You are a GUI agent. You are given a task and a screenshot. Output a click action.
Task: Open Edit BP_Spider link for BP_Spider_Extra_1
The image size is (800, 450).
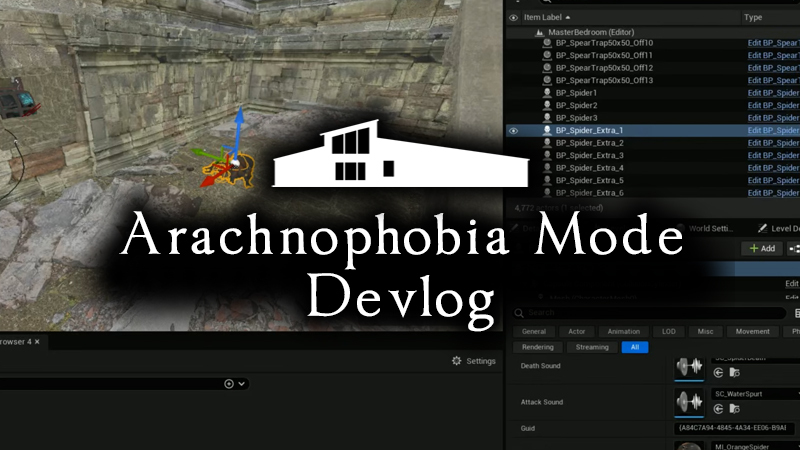[773, 131]
